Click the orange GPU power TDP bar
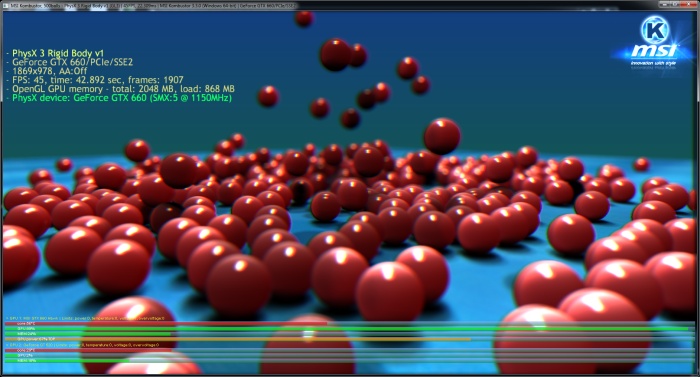This screenshot has width=700, height=377. [238, 339]
